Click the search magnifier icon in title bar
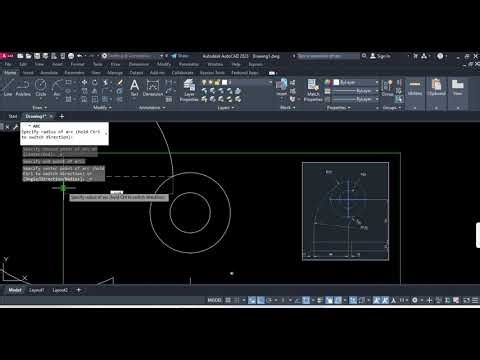 coord(364,56)
